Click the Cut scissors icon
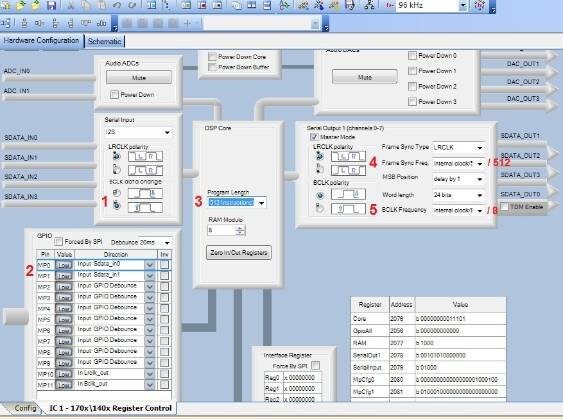This screenshot has height=419, width=563. pos(71,5)
